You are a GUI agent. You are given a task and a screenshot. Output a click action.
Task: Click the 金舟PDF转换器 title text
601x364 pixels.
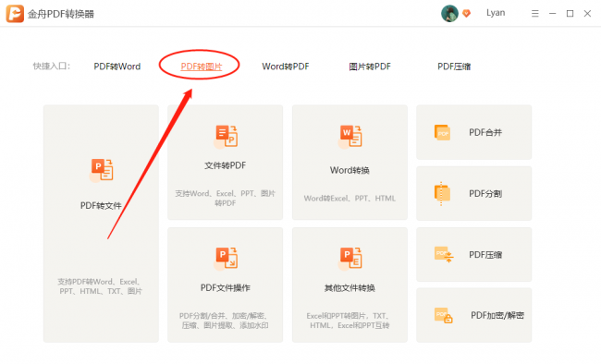[61, 14]
